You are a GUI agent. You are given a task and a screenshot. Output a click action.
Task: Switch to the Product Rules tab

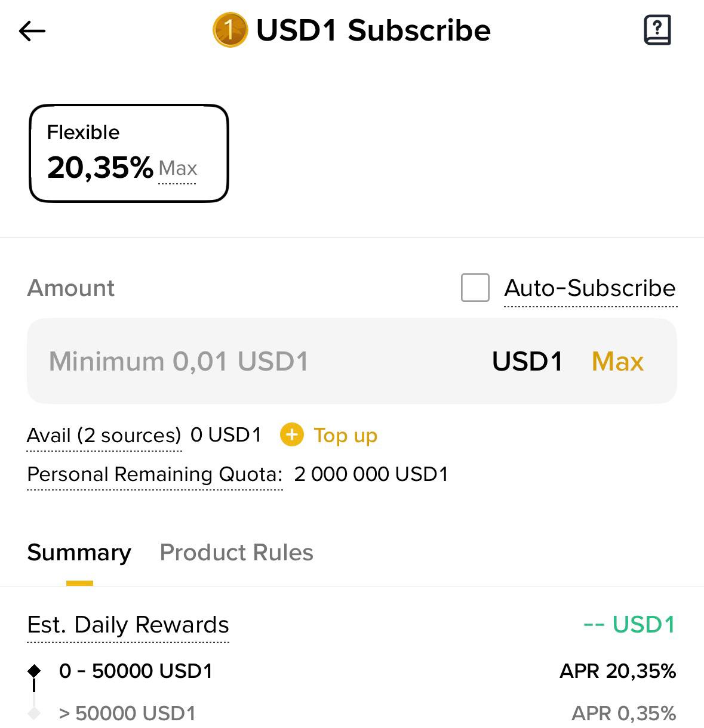236,553
